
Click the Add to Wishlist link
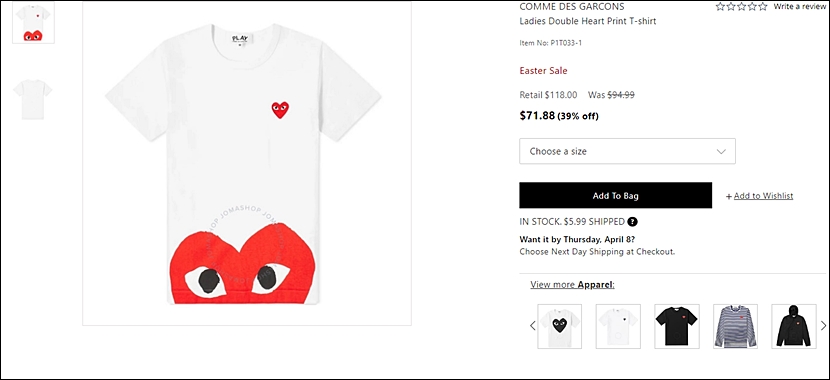(x=763, y=196)
